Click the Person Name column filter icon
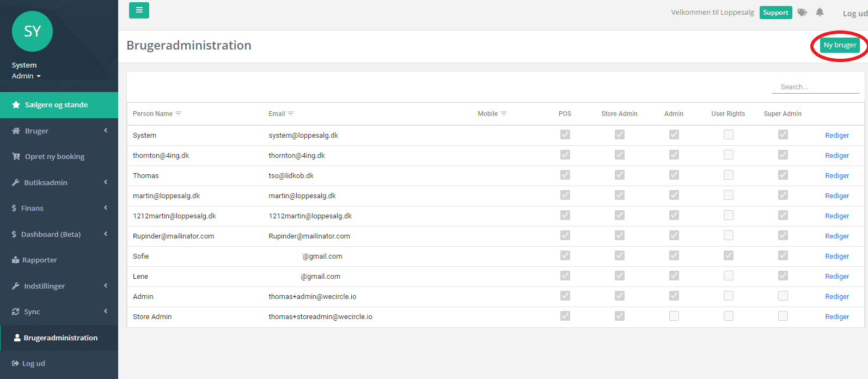This screenshot has height=379, width=868. (178, 114)
